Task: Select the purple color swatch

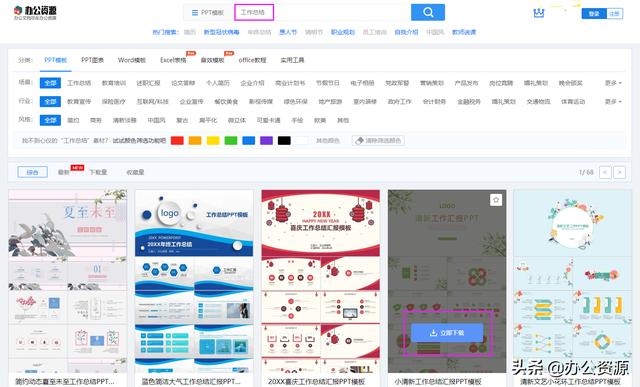Action: 267,140
